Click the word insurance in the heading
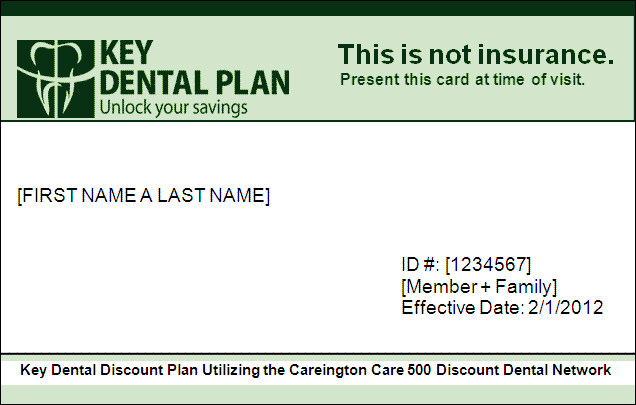Viewport: 636px width, 405px height. coord(540,55)
